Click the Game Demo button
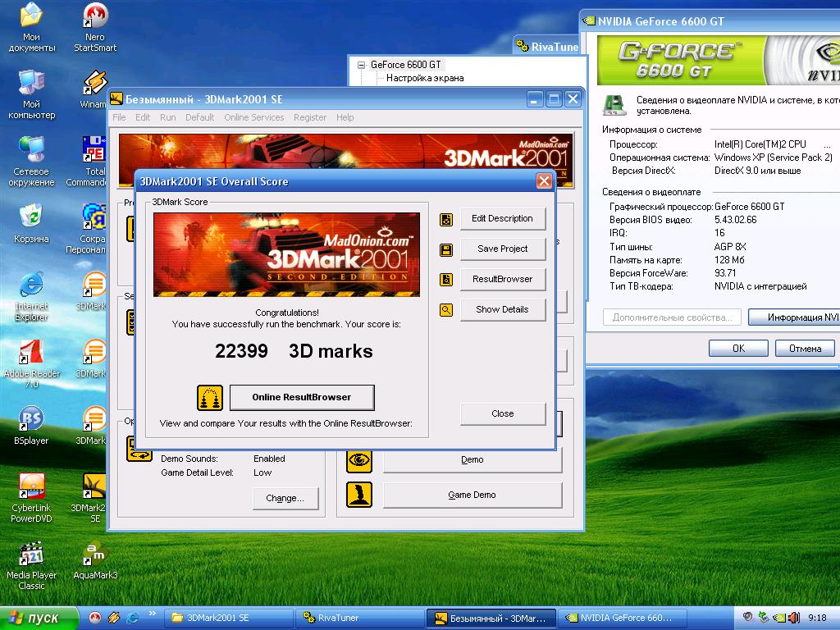This screenshot has width=840, height=630. [472, 495]
